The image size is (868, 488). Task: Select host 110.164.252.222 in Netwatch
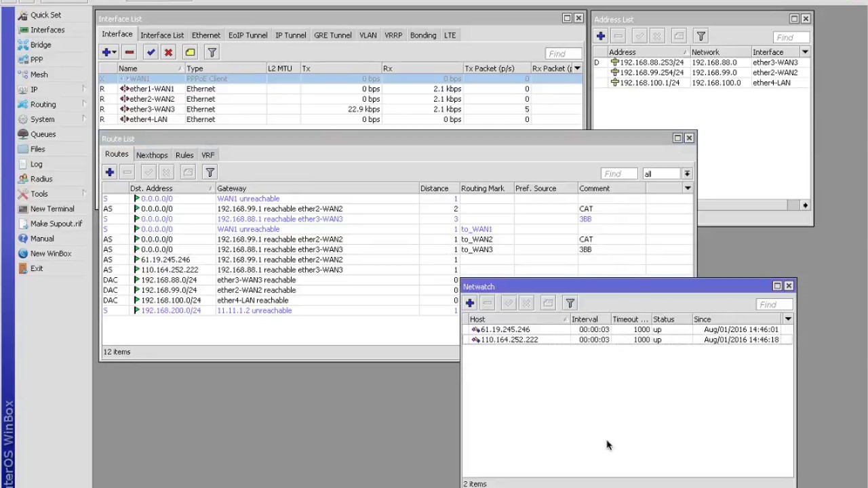(x=628, y=340)
